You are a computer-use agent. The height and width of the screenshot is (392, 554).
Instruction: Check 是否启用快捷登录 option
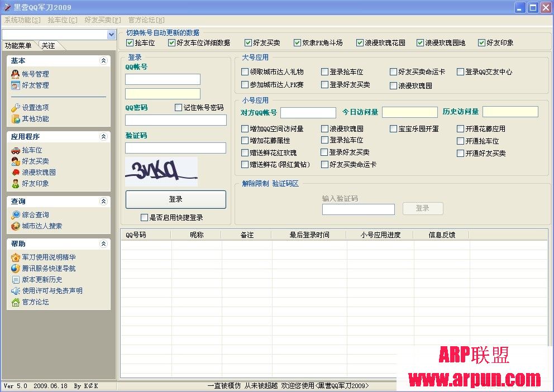(144, 218)
